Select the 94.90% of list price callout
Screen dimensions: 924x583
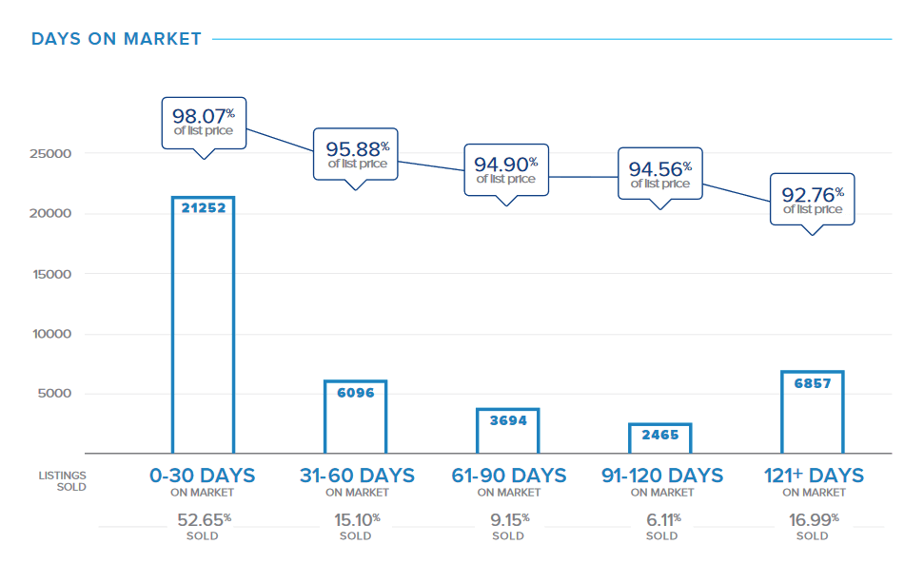click(506, 169)
